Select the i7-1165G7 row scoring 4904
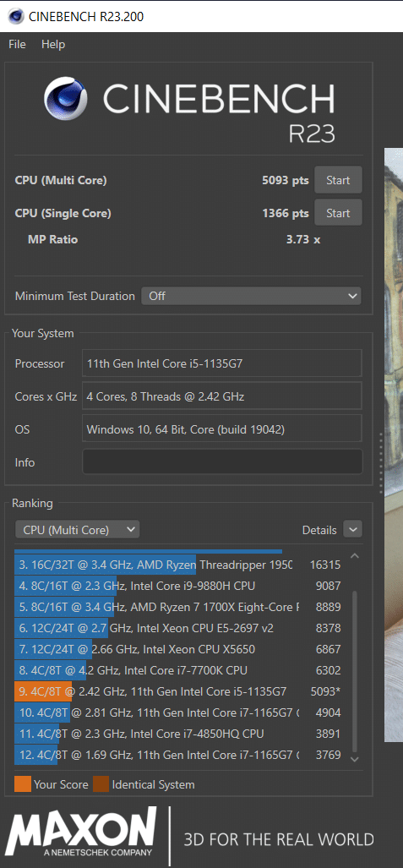This screenshot has width=403, height=868. pyautogui.click(x=180, y=712)
